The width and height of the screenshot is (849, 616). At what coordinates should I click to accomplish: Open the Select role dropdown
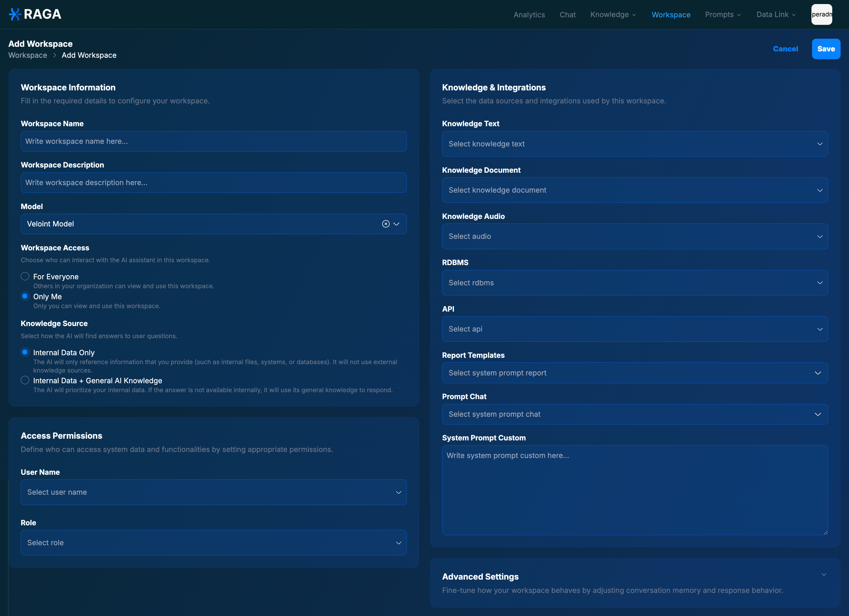click(x=213, y=543)
